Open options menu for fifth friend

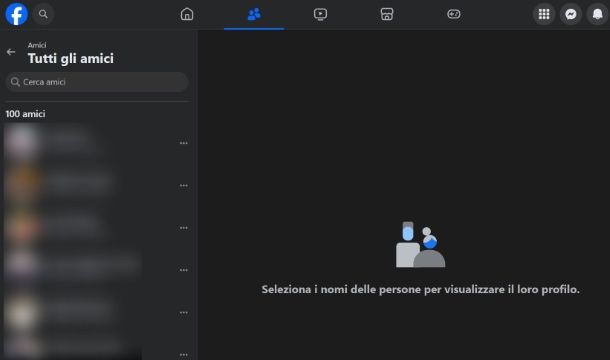pos(184,313)
